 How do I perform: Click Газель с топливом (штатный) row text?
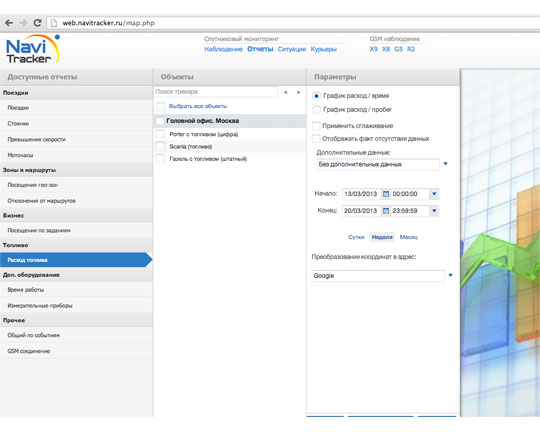(208, 159)
